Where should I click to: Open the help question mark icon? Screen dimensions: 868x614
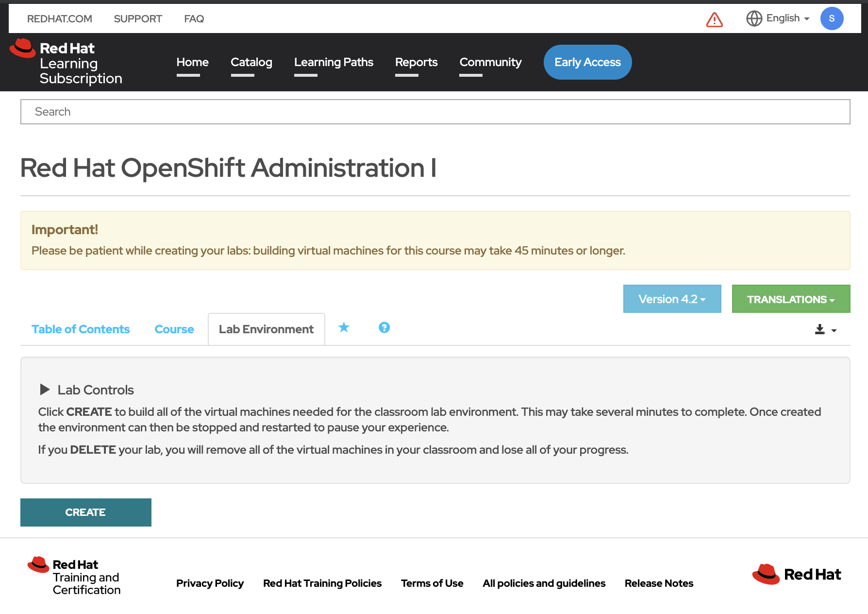(x=384, y=328)
